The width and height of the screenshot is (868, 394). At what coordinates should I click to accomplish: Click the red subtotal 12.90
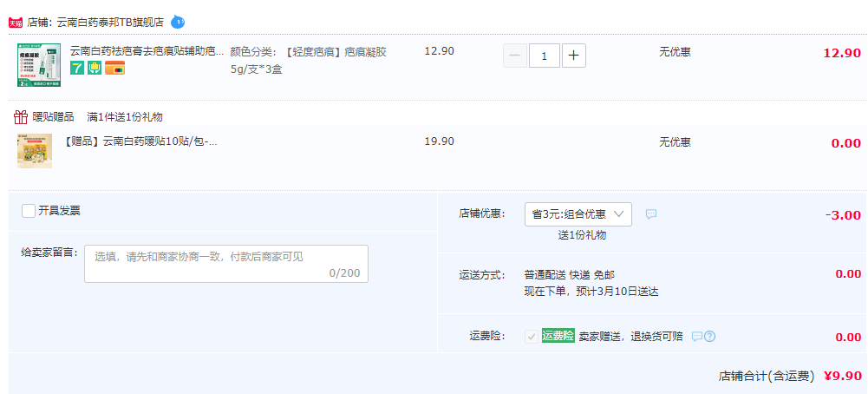pyautogui.click(x=842, y=53)
